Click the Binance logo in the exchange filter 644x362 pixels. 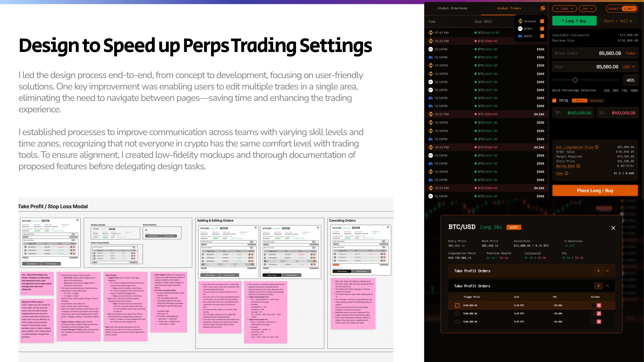[x=520, y=21]
